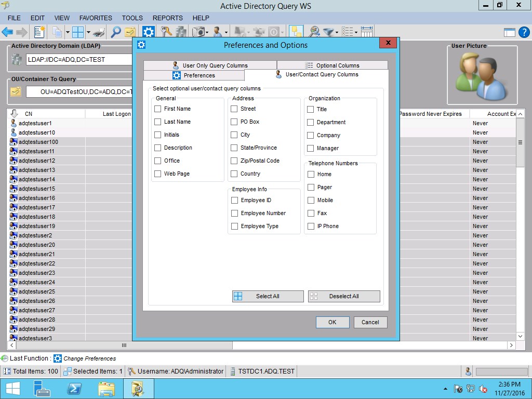Viewport: 532px width, 399px height.
Task: Click the copy pages toolbar icon
Action: [57, 32]
